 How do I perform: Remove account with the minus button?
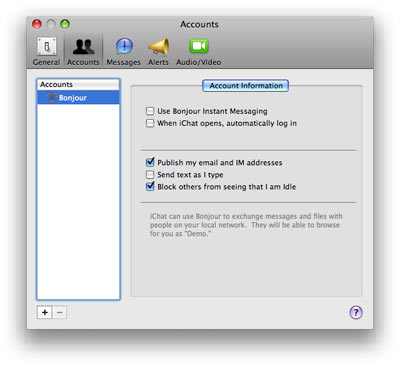tap(60, 312)
